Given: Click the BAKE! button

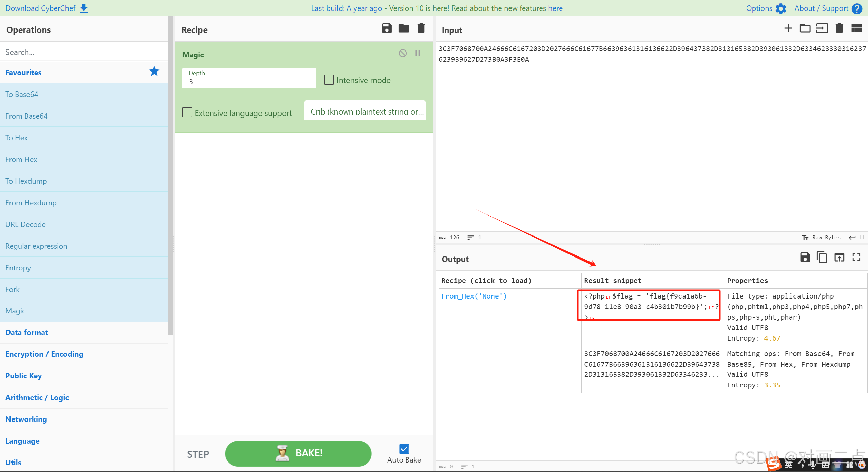Looking at the screenshot, I should [x=298, y=453].
